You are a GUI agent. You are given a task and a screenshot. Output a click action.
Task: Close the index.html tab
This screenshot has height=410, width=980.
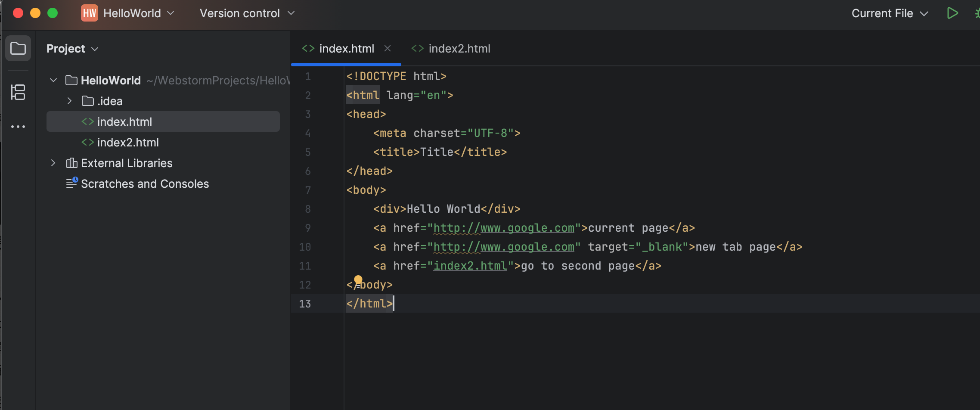(x=388, y=48)
